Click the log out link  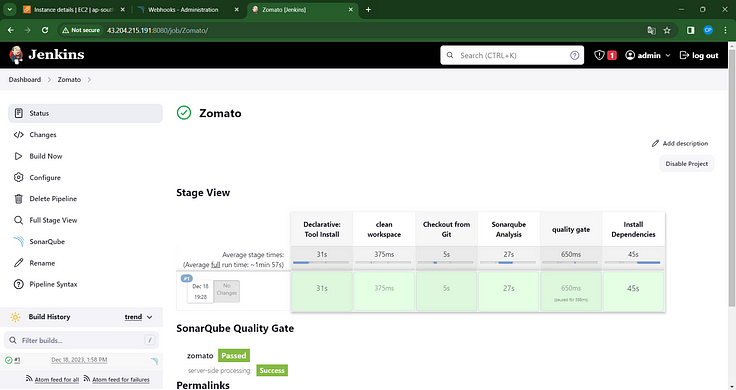click(699, 55)
